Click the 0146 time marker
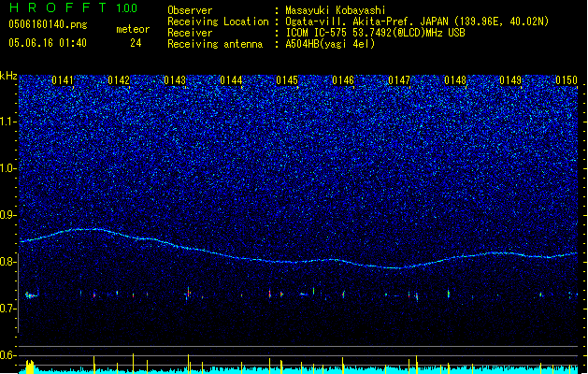 tap(343, 80)
